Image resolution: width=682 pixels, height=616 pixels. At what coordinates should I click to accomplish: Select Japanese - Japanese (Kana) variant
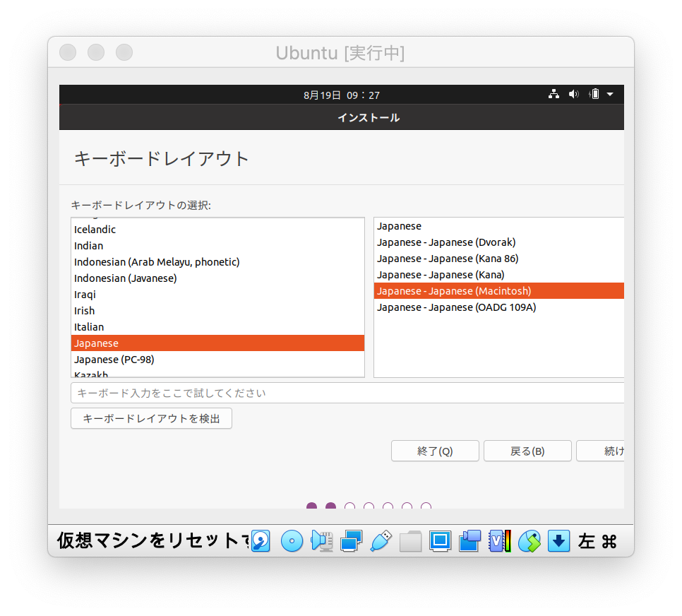click(x=499, y=275)
